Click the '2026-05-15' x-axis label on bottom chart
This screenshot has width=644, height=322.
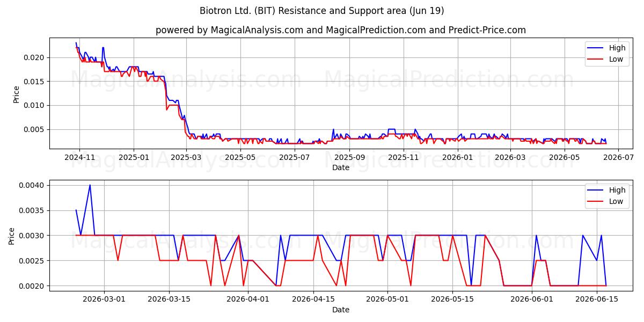452,299
